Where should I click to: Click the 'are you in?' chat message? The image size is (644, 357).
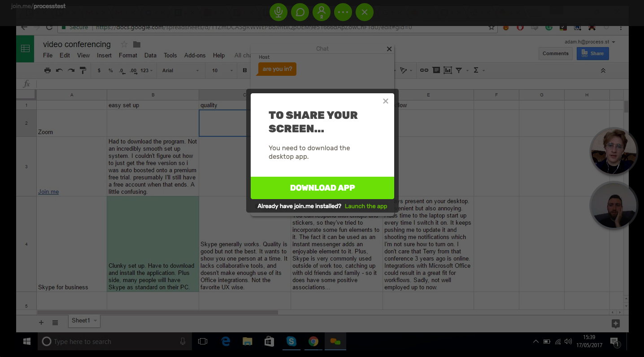click(278, 69)
